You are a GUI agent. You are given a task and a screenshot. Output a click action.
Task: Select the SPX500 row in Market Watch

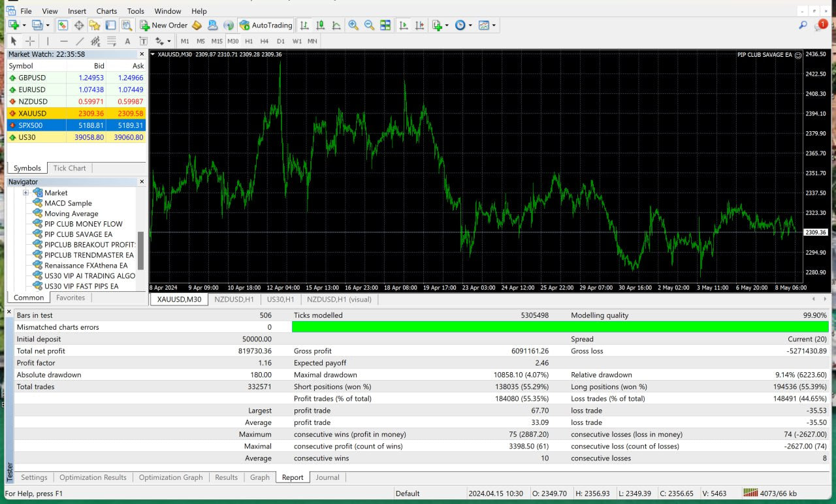tap(76, 125)
